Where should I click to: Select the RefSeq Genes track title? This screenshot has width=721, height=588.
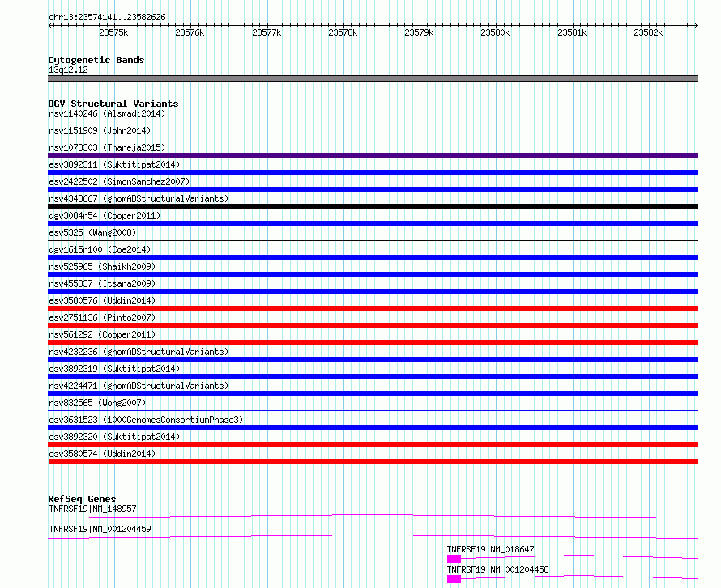(x=82, y=499)
